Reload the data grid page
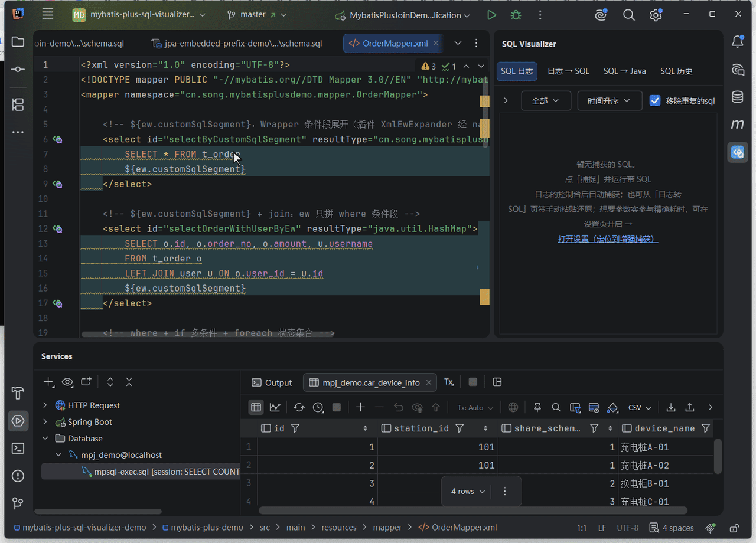 [299, 407]
